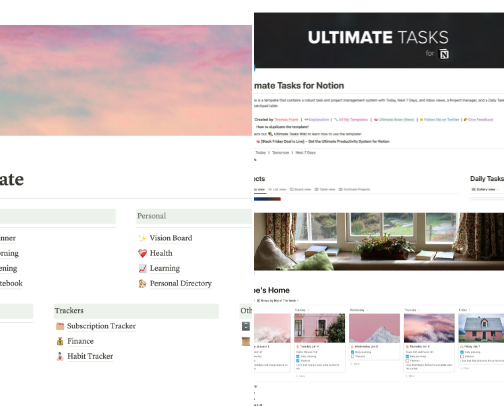Click the Finance money bag icon
Image resolution: width=504 pixels, height=406 pixels.
pos(60,341)
